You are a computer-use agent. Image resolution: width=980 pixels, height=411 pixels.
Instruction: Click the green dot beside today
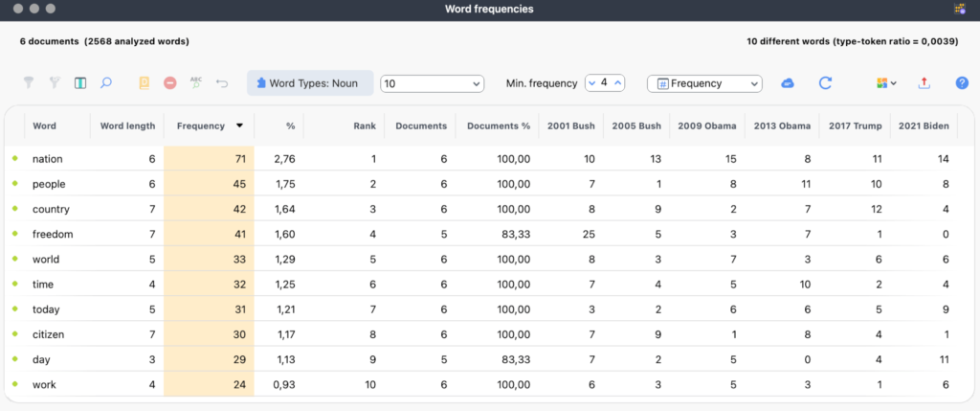coord(15,309)
